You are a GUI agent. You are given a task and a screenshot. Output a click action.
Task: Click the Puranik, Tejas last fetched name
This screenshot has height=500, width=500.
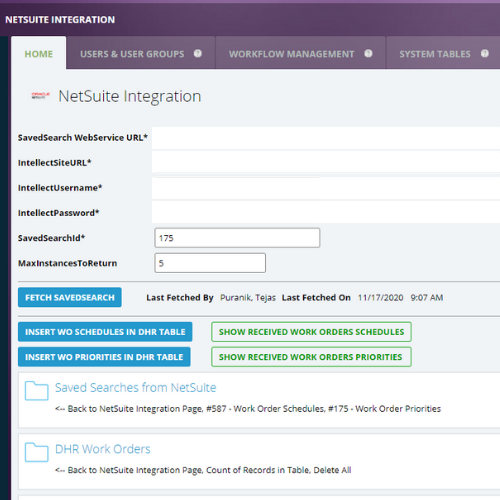click(x=248, y=298)
